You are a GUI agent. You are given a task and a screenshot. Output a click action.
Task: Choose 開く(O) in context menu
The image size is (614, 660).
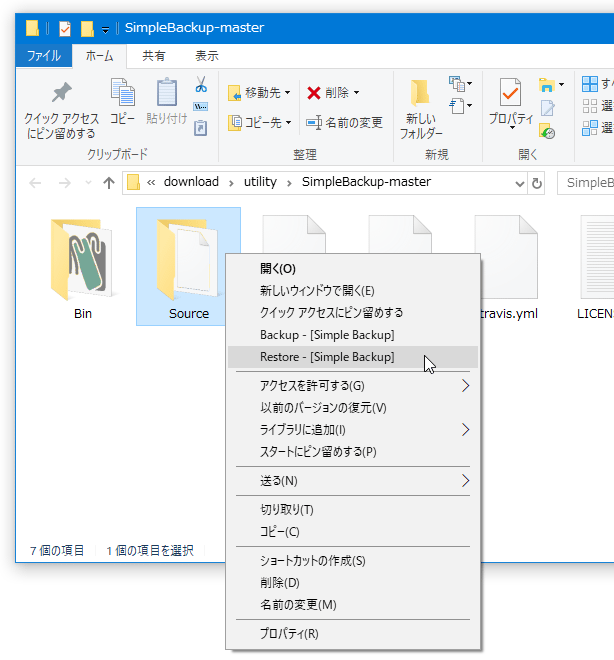[x=353, y=269]
